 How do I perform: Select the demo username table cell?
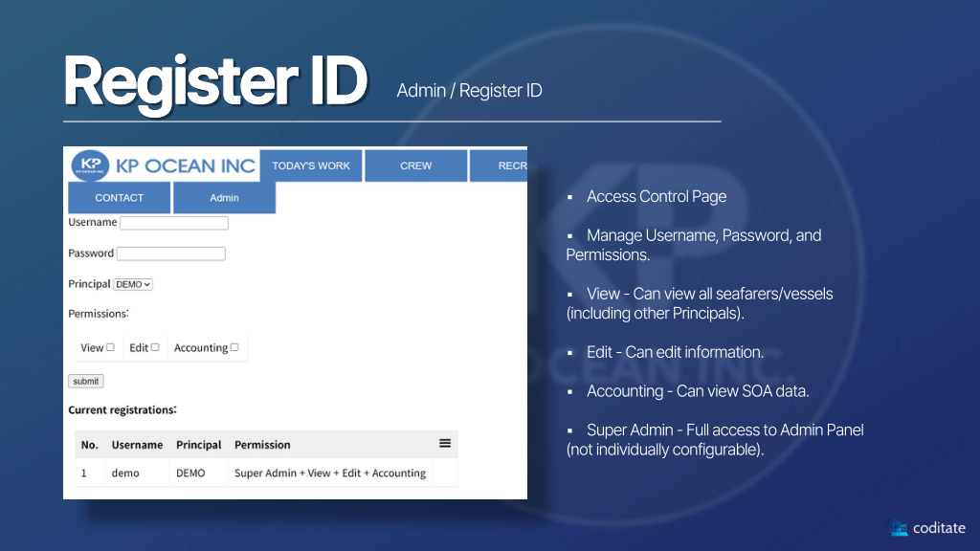(x=125, y=474)
